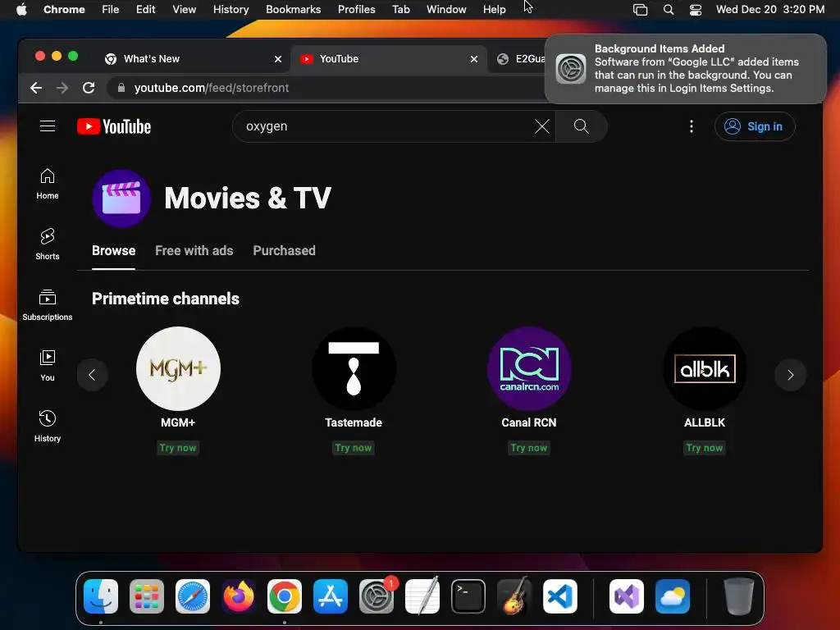Open Subscriptions in the sidebar
Screen dimensions: 840x630
(47, 305)
